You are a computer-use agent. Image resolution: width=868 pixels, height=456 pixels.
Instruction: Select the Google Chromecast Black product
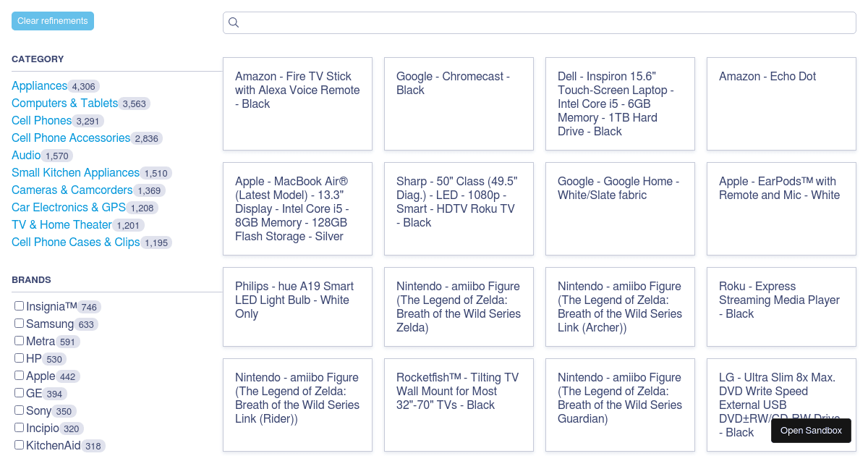point(459,104)
